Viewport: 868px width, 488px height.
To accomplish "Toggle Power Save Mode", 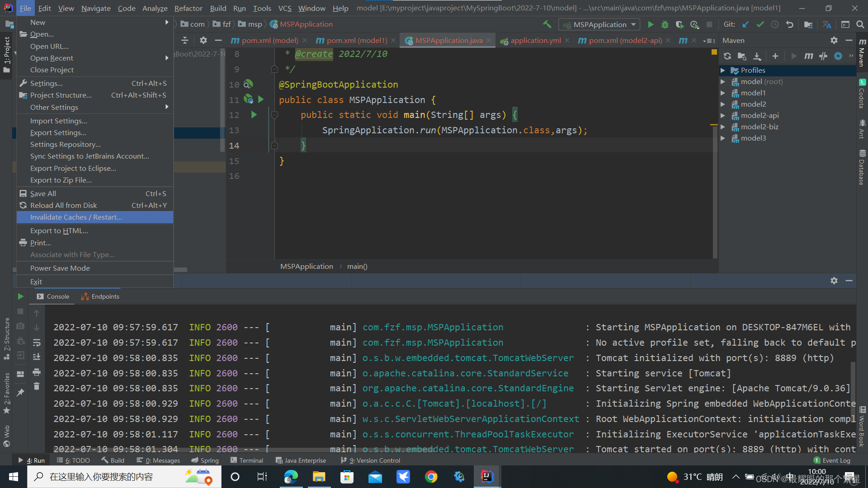I will tap(60, 268).
